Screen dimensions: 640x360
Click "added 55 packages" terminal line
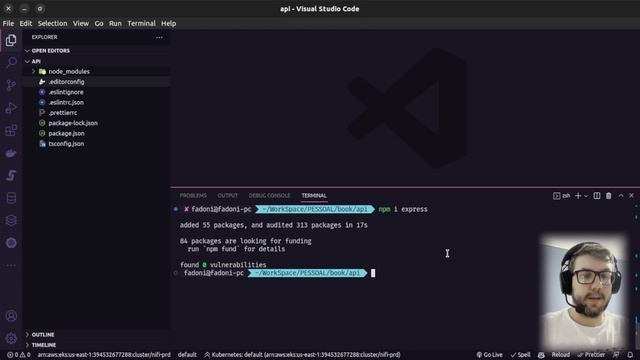[273, 225]
